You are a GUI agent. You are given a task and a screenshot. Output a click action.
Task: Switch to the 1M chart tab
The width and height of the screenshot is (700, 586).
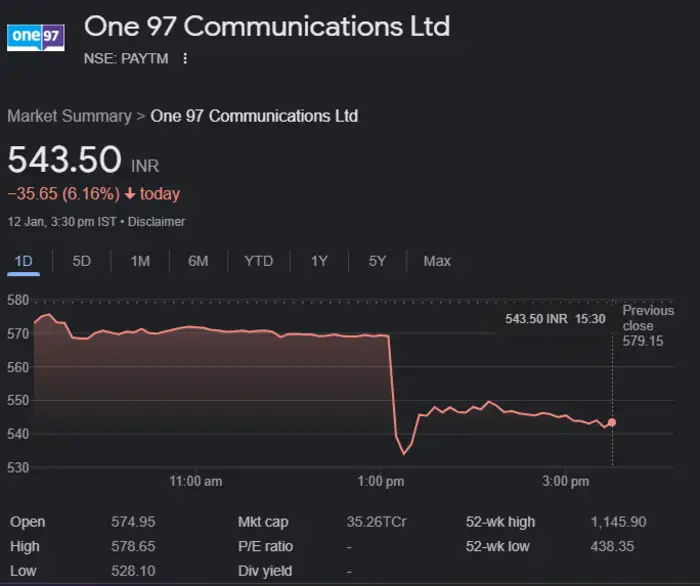tap(140, 261)
